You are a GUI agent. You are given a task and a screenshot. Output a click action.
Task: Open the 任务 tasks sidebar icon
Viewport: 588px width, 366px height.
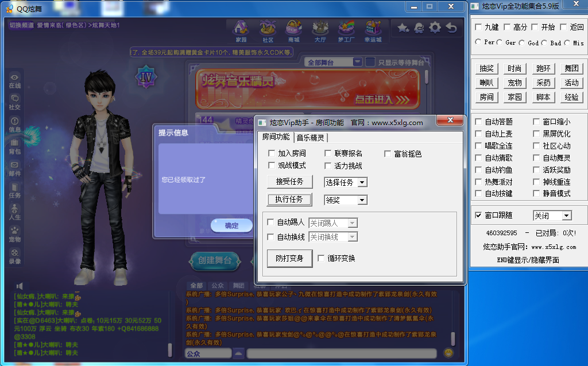point(14,190)
